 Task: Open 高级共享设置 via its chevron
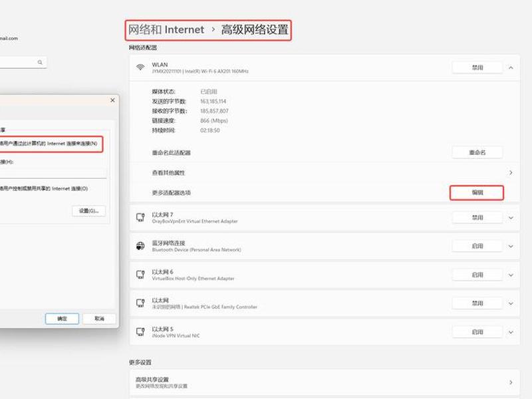point(511,382)
